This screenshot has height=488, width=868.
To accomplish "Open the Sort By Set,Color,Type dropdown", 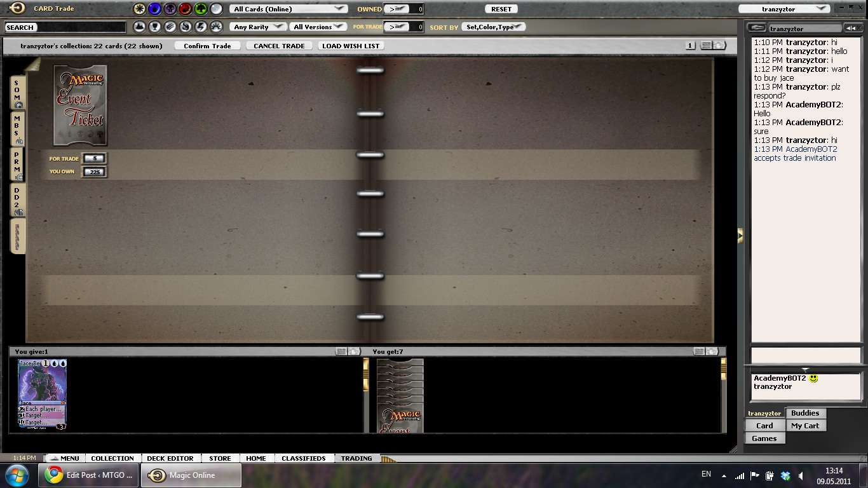I will [494, 27].
